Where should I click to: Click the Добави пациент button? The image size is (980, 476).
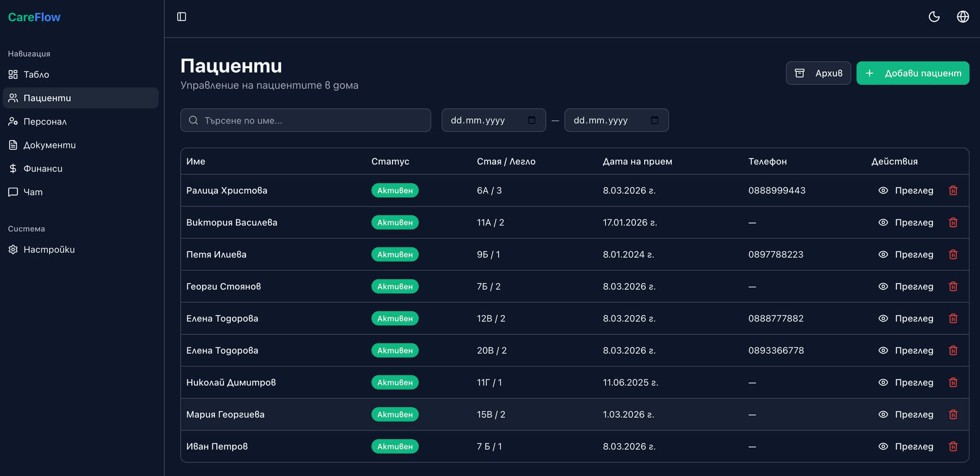click(913, 73)
